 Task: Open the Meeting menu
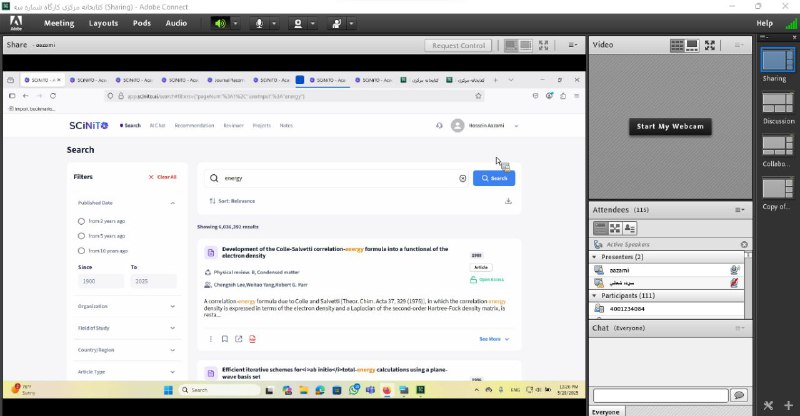coord(59,23)
